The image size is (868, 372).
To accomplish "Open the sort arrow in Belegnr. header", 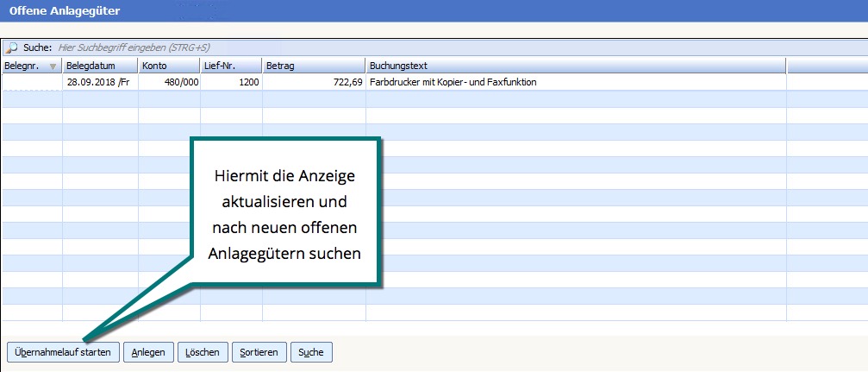I will [x=53, y=66].
